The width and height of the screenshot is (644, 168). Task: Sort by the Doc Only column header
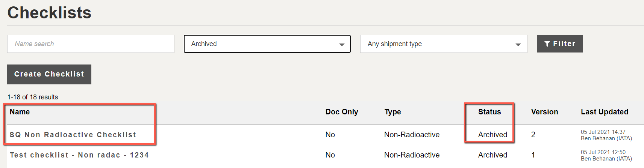click(x=342, y=112)
